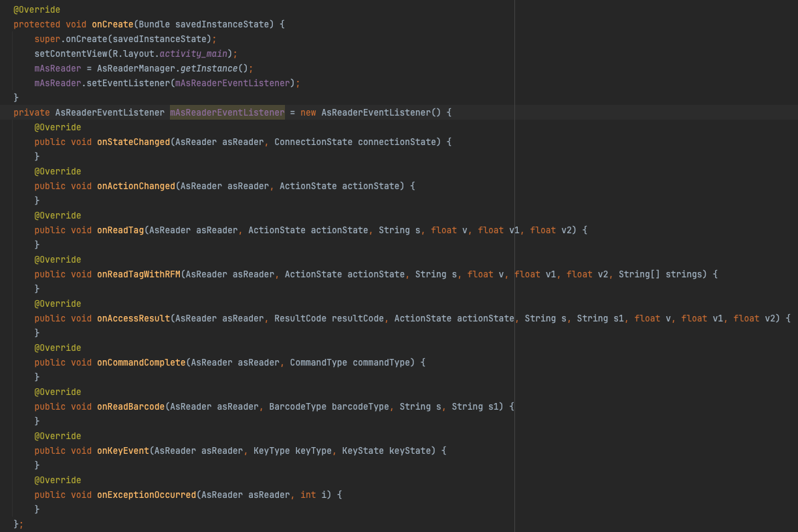Click the onActionChanged method name
798x532 pixels.
pos(136,186)
